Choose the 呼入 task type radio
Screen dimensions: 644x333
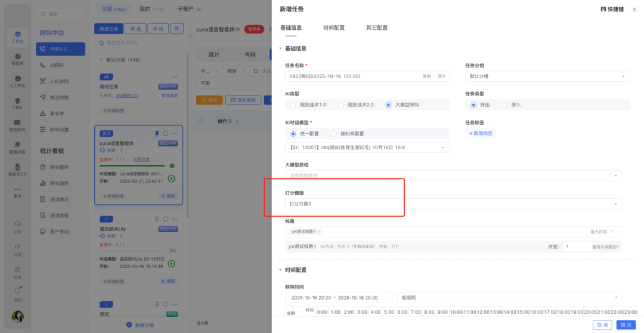tap(504, 105)
